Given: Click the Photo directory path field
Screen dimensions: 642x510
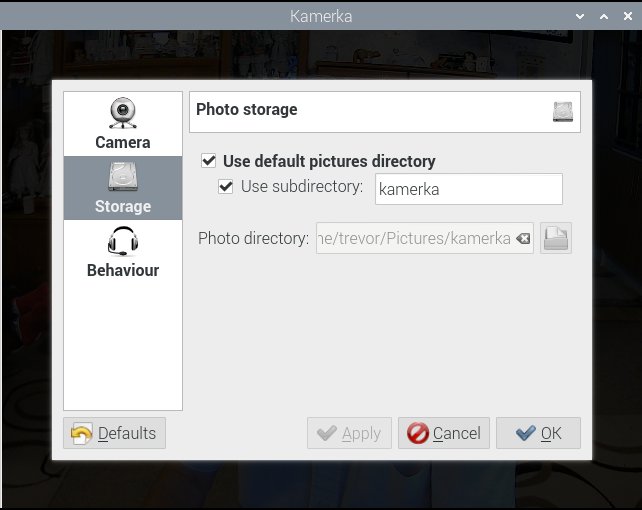Looking at the screenshot, I should point(425,238).
